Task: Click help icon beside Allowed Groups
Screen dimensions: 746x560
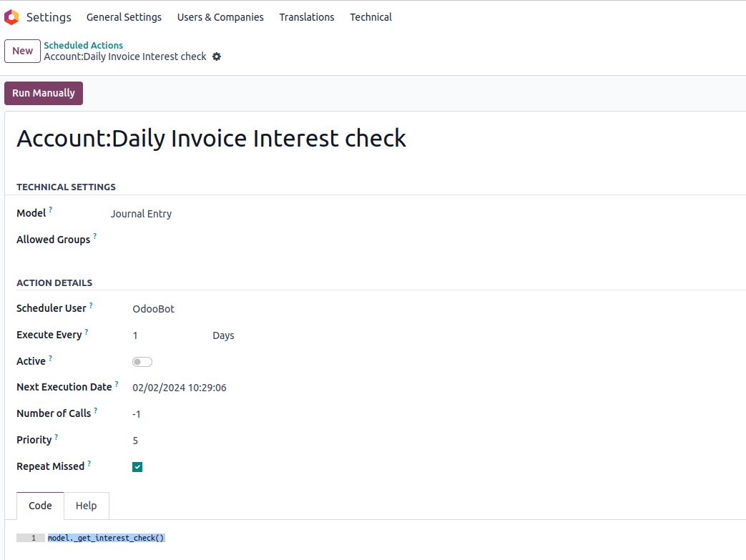Action: coord(95,236)
